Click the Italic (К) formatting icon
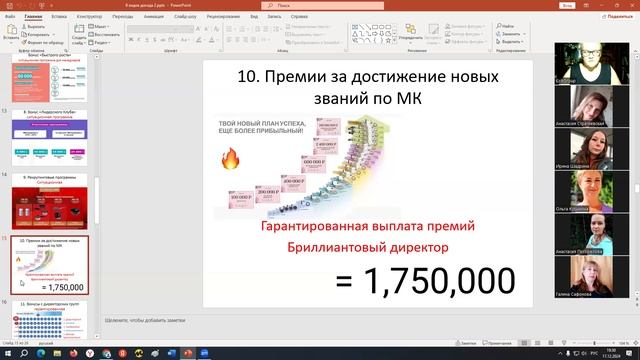Viewport: 640px width, 360px height. (139, 40)
